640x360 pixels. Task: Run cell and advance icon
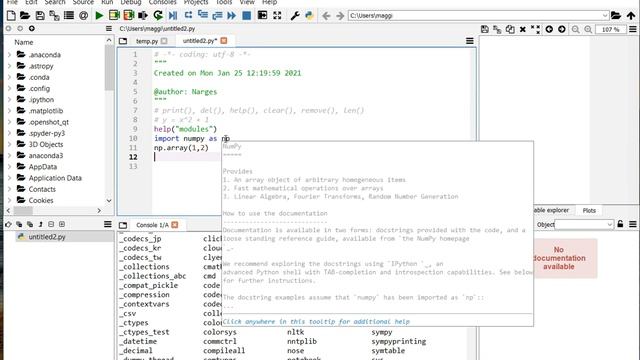pos(129,16)
